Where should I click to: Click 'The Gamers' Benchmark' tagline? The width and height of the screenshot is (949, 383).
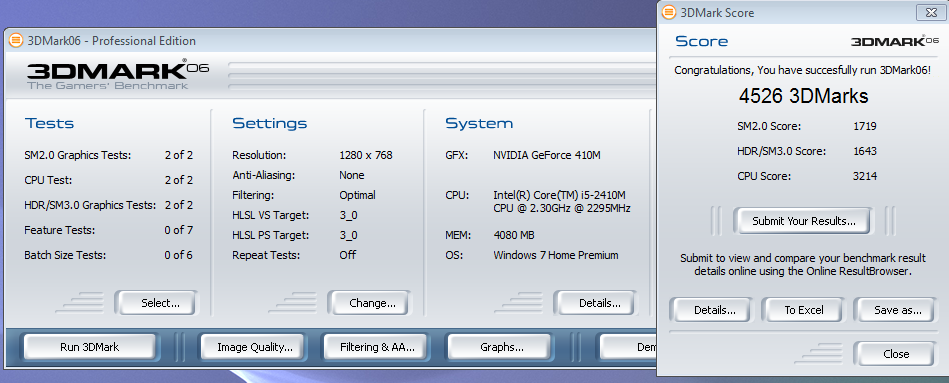pyautogui.click(x=107, y=85)
